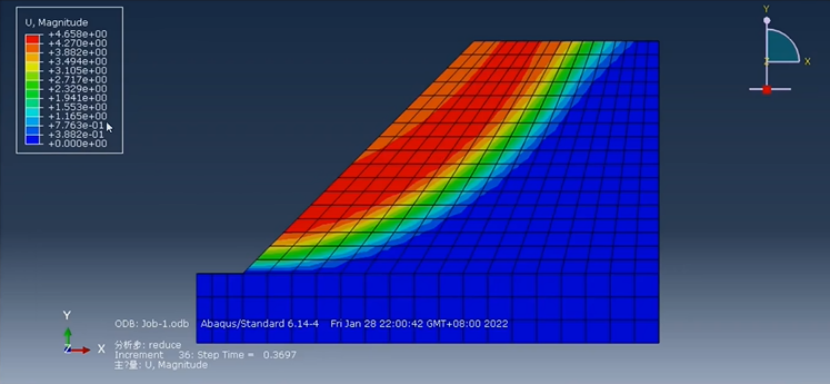Image resolution: width=831 pixels, height=384 pixels.
Task: Select the red legend swatch for +4.658e+00
Action: click(x=32, y=39)
